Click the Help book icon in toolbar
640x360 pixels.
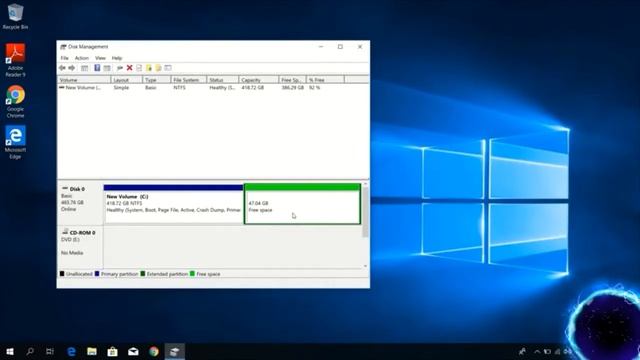pyautogui.click(x=97, y=68)
